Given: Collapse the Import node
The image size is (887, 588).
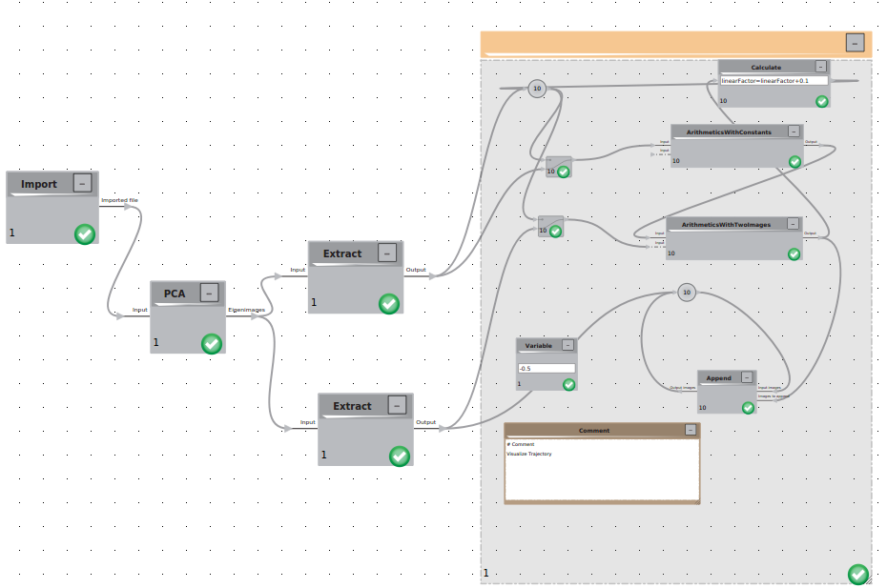Looking at the screenshot, I should click(x=83, y=183).
